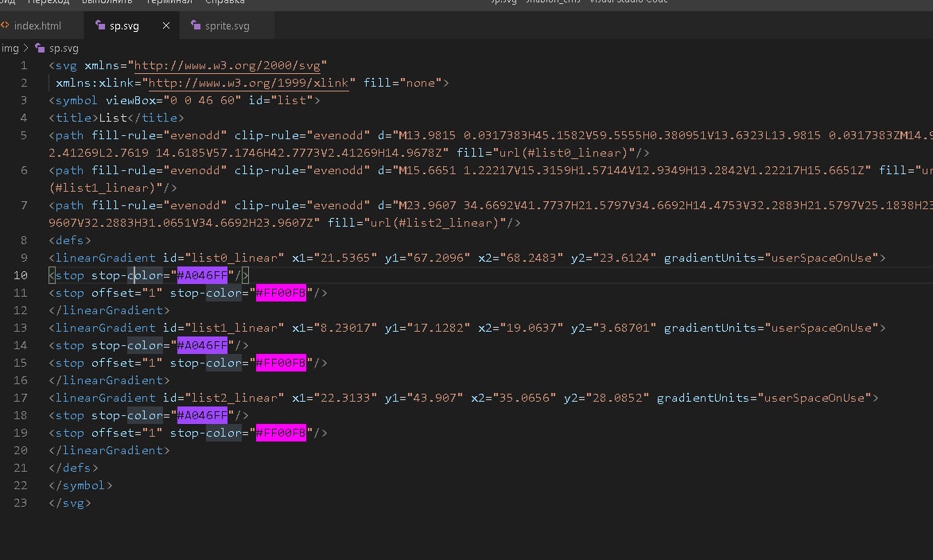Click line number 1 in the gutter
Image resolution: width=933 pixels, height=560 pixels.
24,65
